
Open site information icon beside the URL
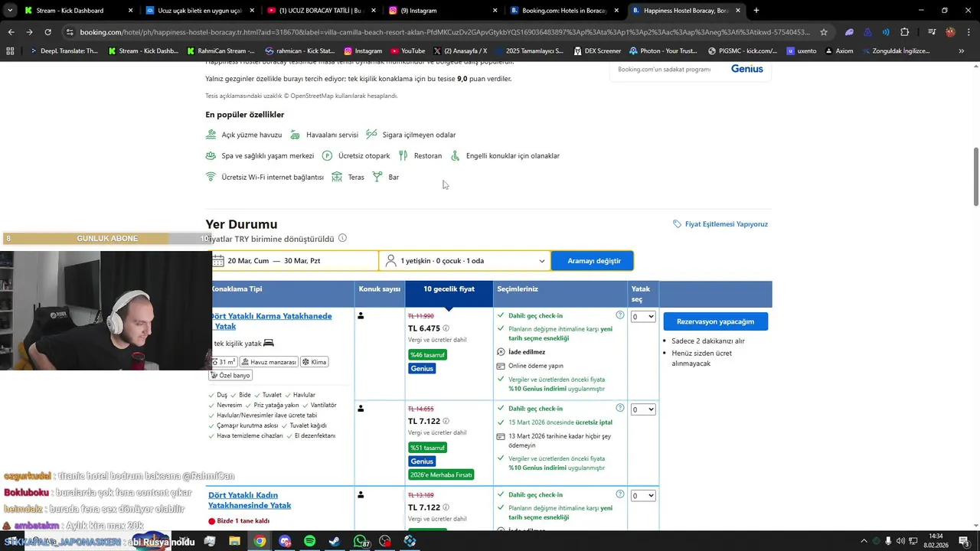[x=70, y=32]
